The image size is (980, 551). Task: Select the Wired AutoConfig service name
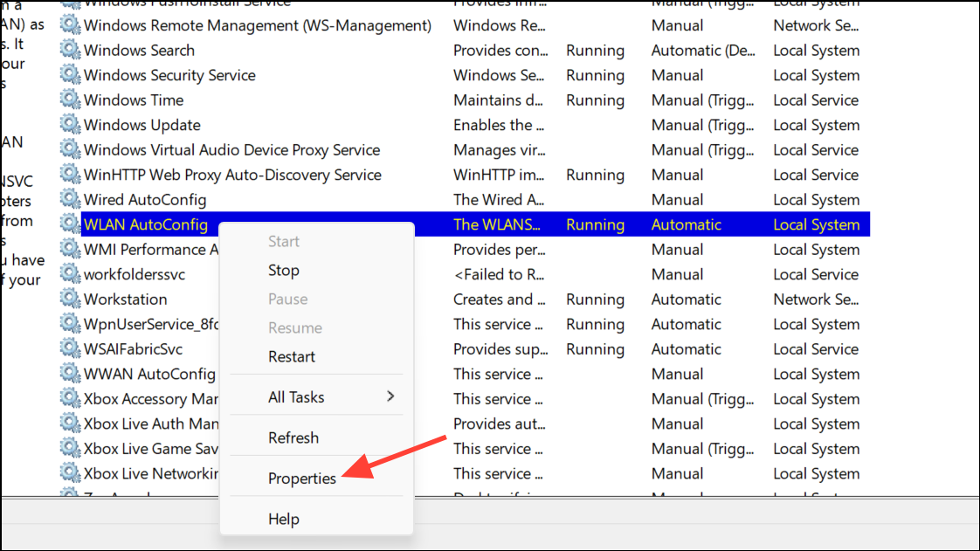click(x=145, y=200)
